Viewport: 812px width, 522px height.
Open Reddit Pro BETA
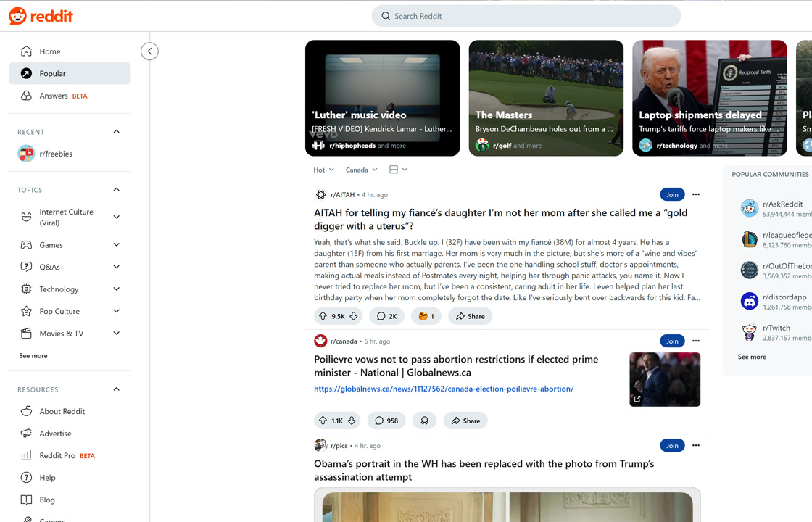click(70, 456)
